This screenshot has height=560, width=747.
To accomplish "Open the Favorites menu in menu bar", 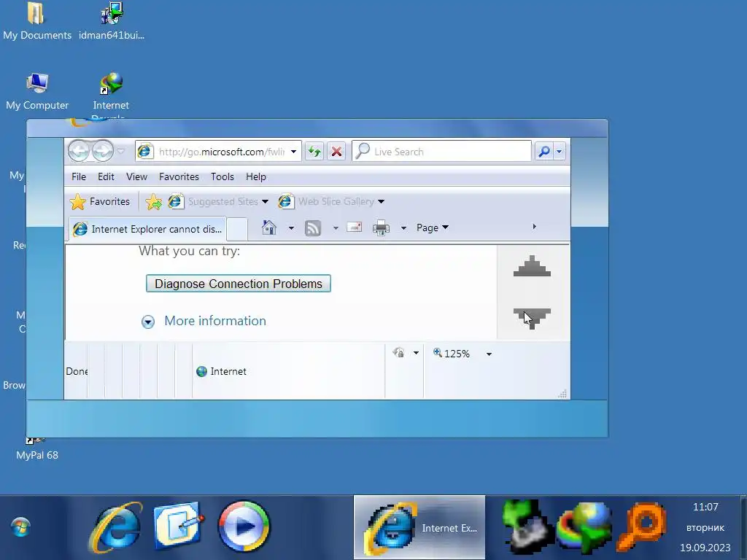I will (x=179, y=176).
